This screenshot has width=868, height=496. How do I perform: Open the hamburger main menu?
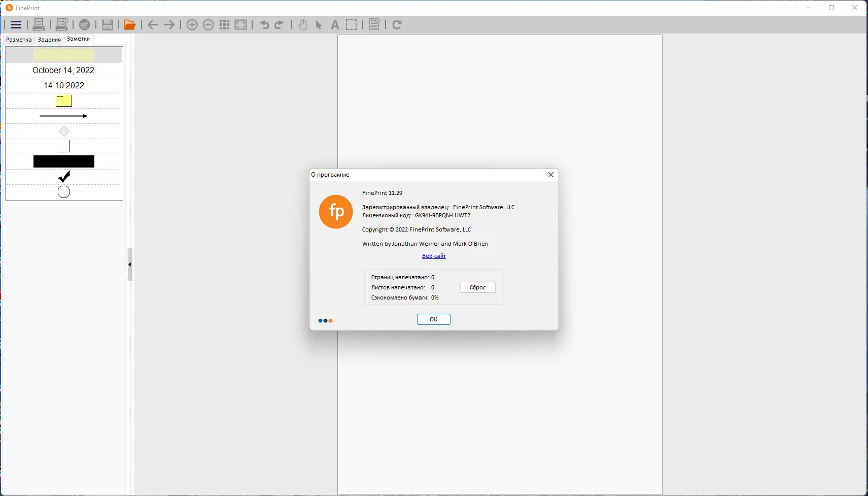[x=16, y=24]
